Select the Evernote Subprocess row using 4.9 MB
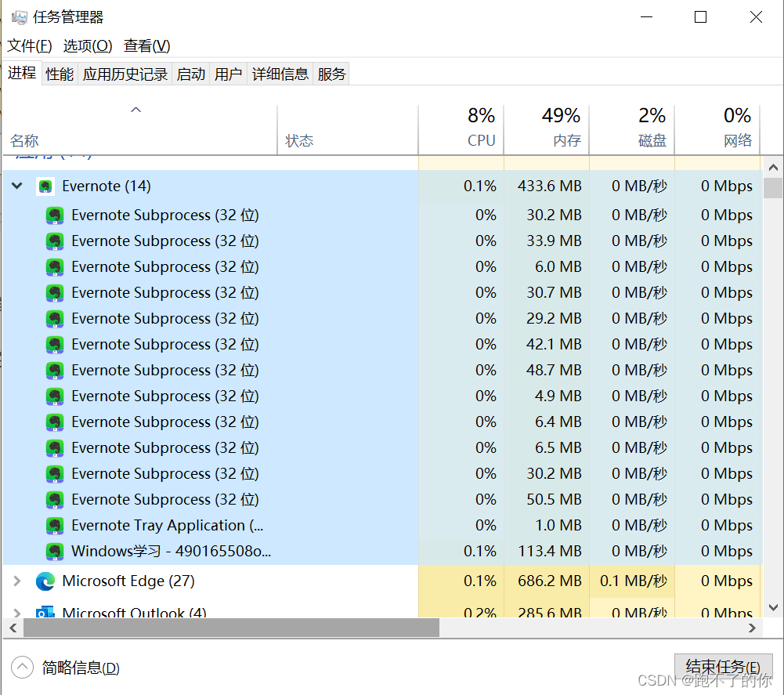 coord(383,396)
